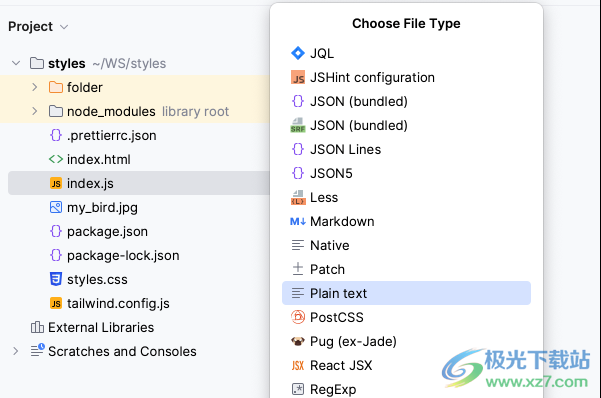The width and height of the screenshot is (601, 398).
Task: Click the Patch plus-minus icon
Action: click(x=298, y=269)
